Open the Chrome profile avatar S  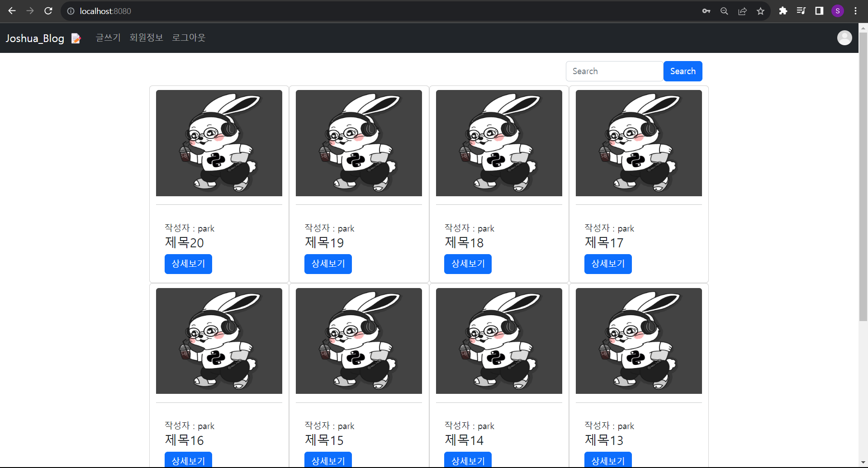838,11
